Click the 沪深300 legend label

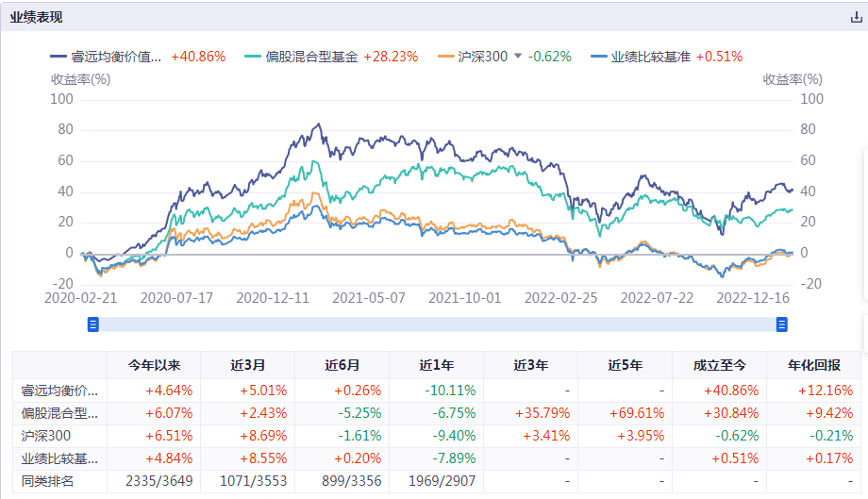[482, 57]
